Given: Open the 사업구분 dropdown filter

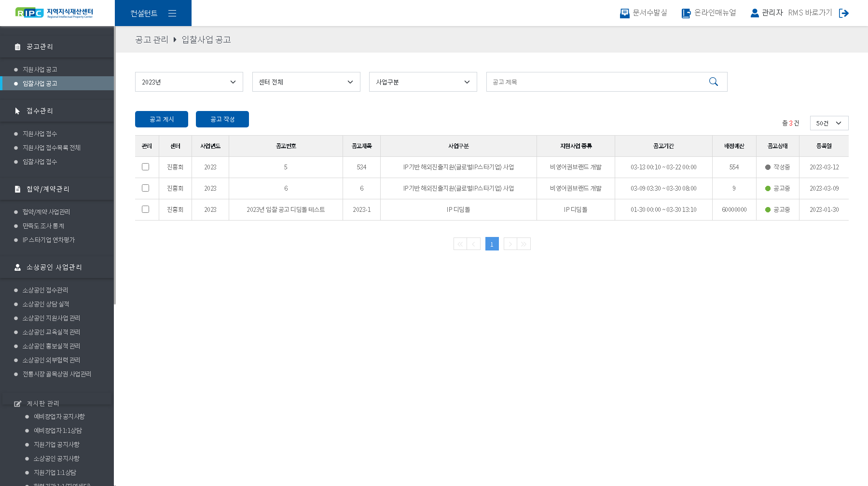Looking at the screenshot, I should tap(423, 82).
